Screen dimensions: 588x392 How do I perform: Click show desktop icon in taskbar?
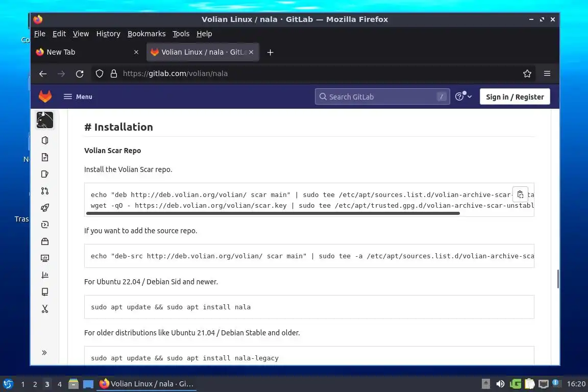pos(88,384)
